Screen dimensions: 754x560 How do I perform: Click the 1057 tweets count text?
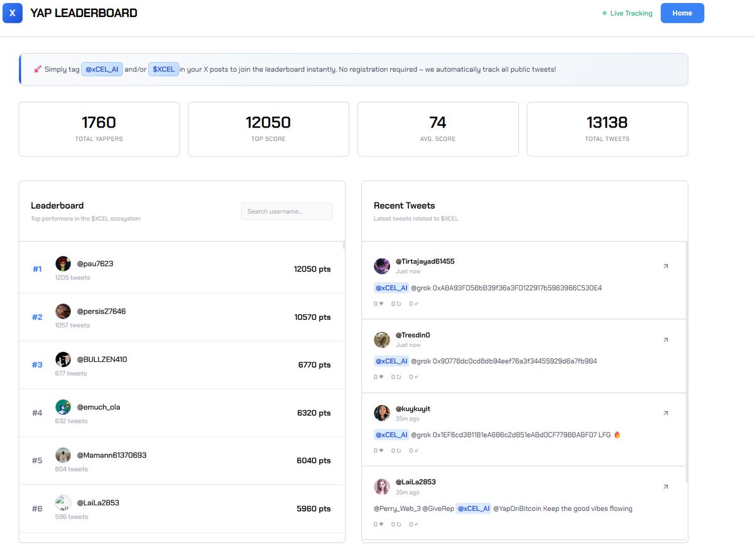click(72, 326)
